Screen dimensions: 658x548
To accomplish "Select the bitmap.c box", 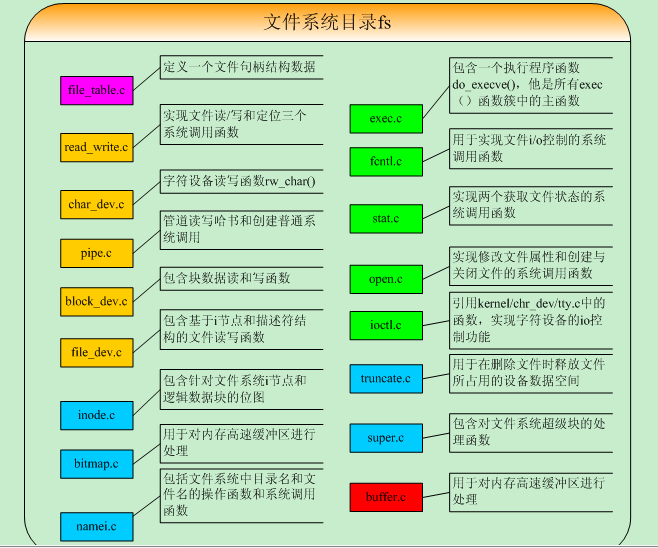I will 97,464.
